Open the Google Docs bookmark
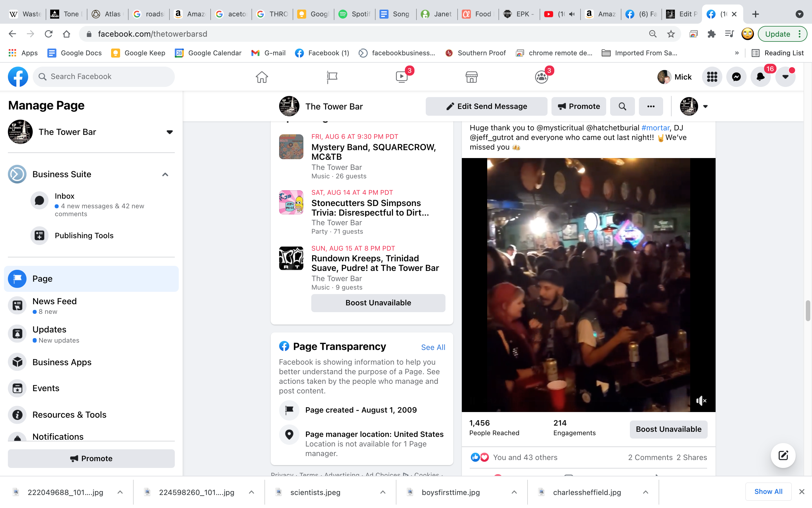Screen dimensions: 812x508 [x=74, y=53]
